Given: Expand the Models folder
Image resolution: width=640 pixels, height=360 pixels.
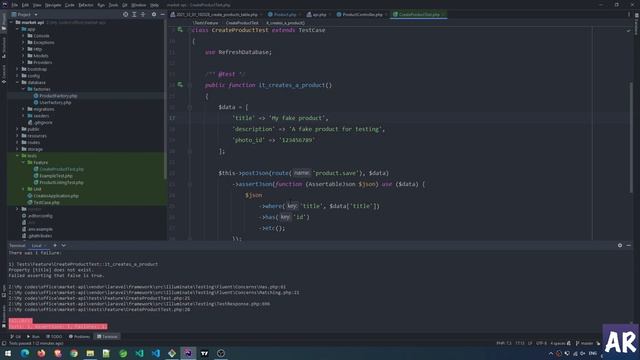Looking at the screenshot, I should 24,56.
